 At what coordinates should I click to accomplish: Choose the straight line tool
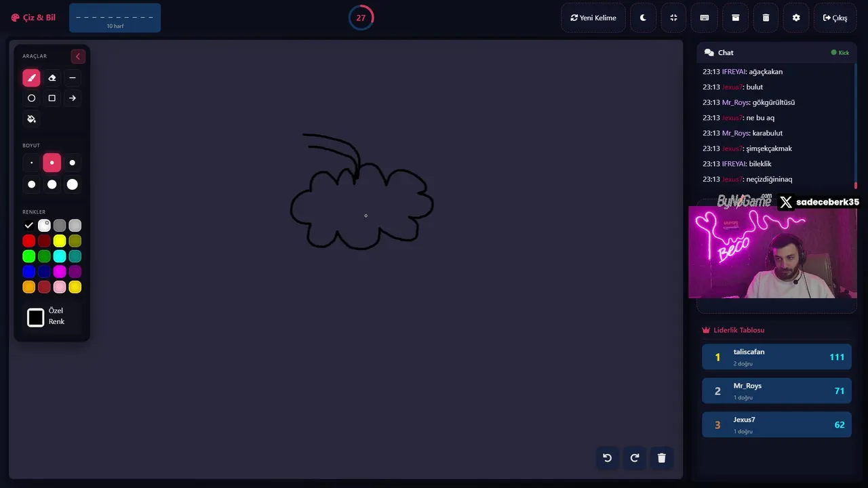click(x=73, y=78)
